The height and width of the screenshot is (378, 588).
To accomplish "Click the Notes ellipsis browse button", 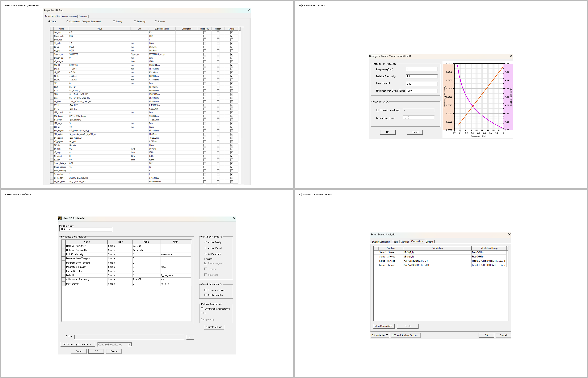I will 190,337.
